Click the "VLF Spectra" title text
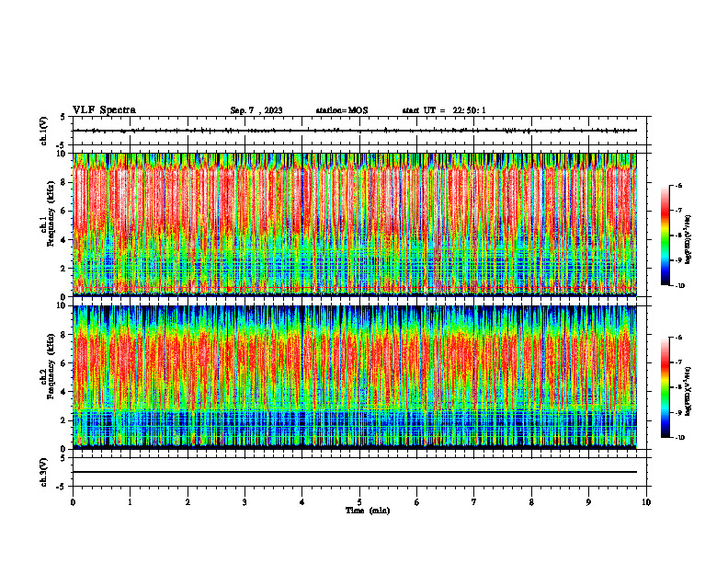Viewport: 728px width, 563px height. click(x=104, y=110)
